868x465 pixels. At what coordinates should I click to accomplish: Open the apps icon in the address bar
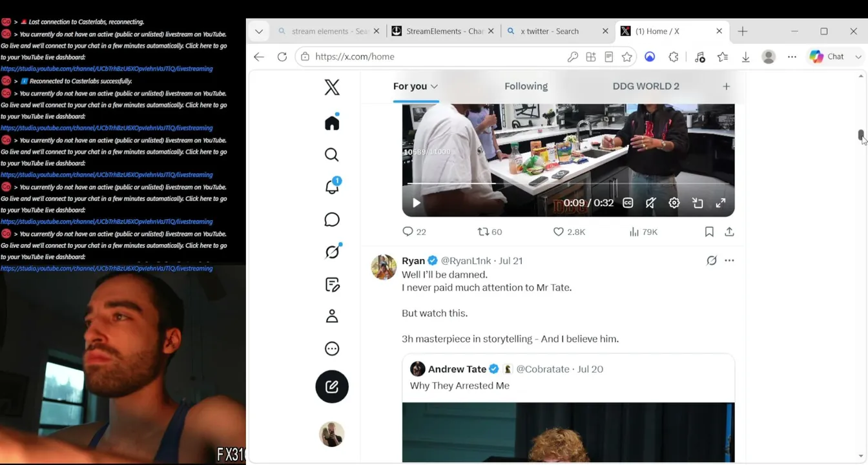[x=590, y=57]
